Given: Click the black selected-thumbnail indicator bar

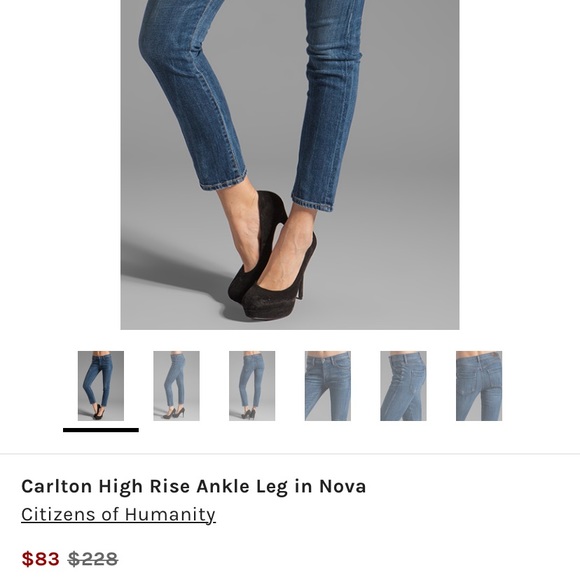Looking at the screenshot, I should click(101, 430).
